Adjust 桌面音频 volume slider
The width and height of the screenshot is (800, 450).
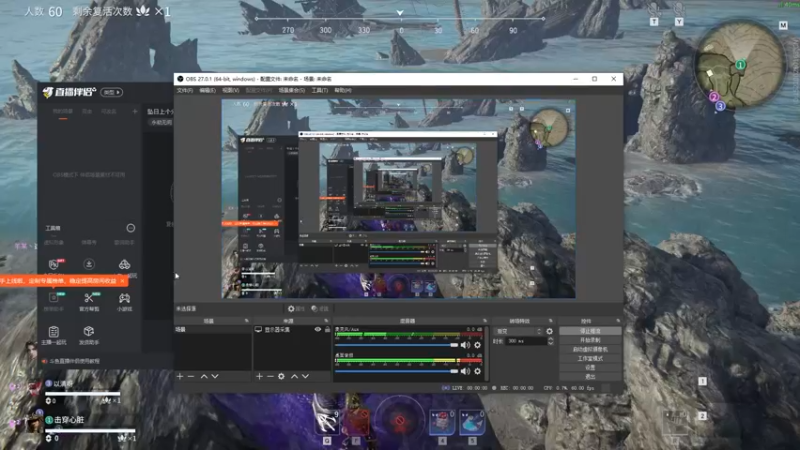click(397, 371)
